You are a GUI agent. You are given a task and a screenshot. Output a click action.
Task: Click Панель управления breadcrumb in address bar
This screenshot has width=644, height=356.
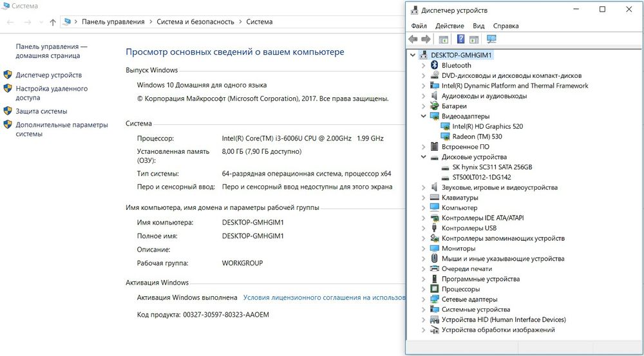[113, 22]
